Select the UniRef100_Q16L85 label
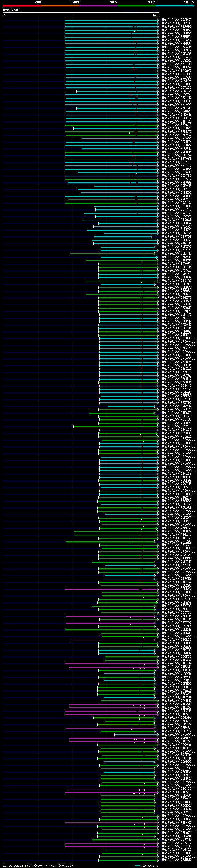197x868 pixels. click(x=177, y=304)
